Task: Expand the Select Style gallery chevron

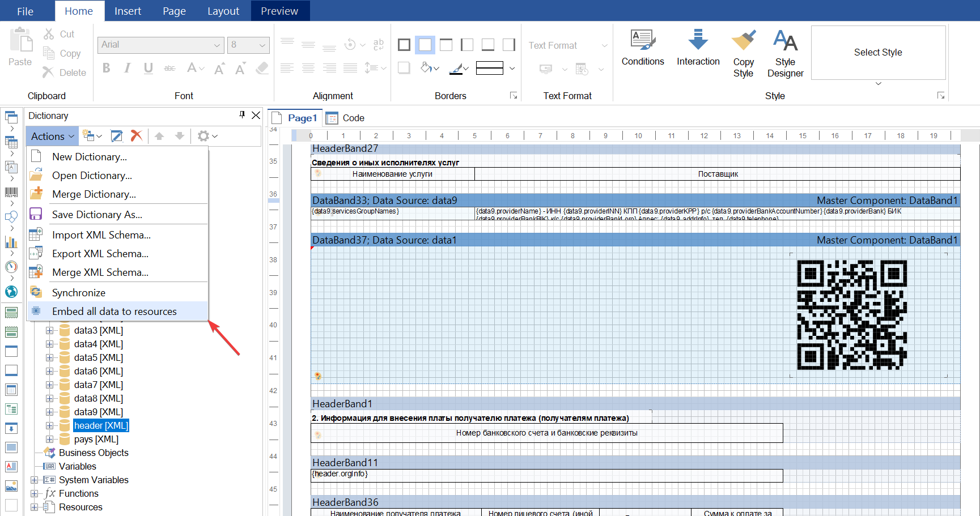Action: coord(879,84)
